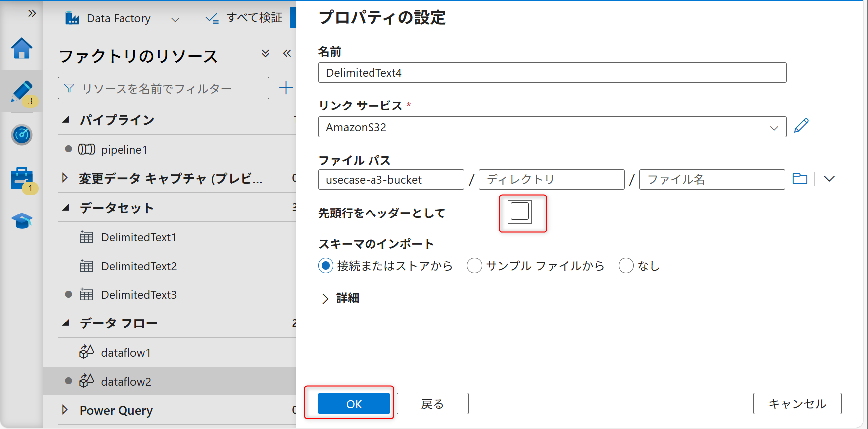Viewport: 868px width, 429px height.
Task: Click the pipeline1 pipeline icon
Action: click(x=87, y=149)
